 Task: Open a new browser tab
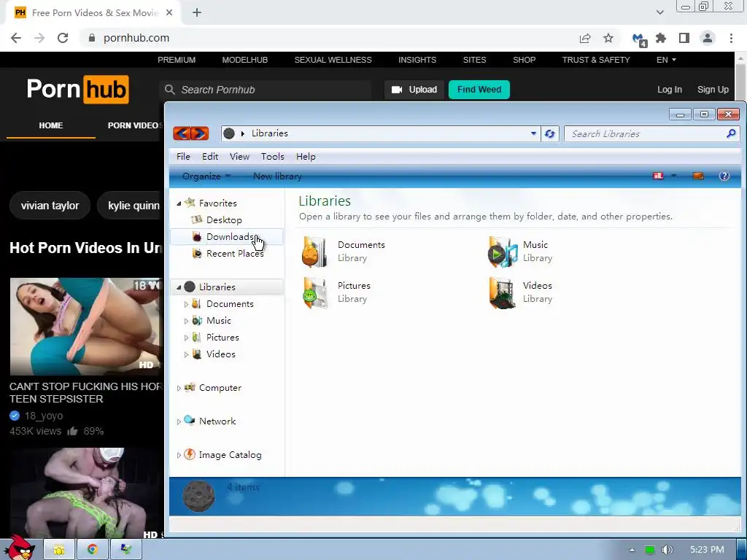point(197,13)
